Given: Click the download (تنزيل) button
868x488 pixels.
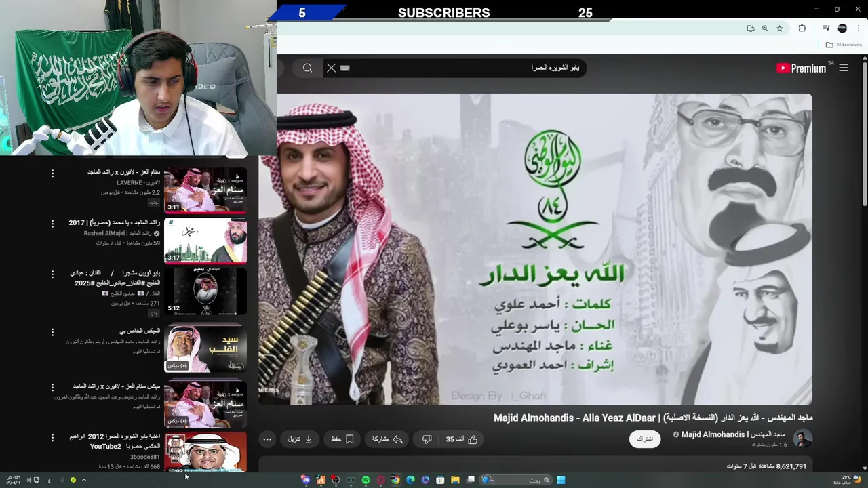Looking at the screenshot, I should 300,439.
